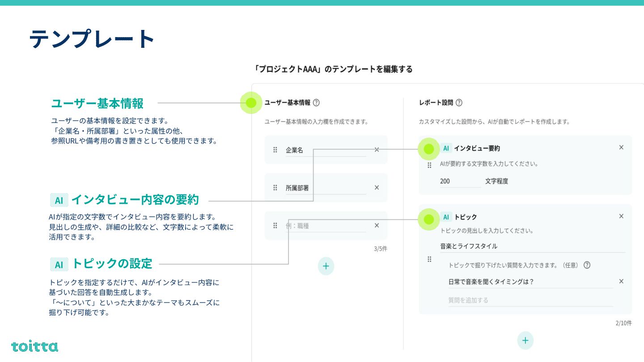This screenshot has width=644, height=362.
Task: Delete the インタビュー要約 card with its X
Action: click(621, 147)
